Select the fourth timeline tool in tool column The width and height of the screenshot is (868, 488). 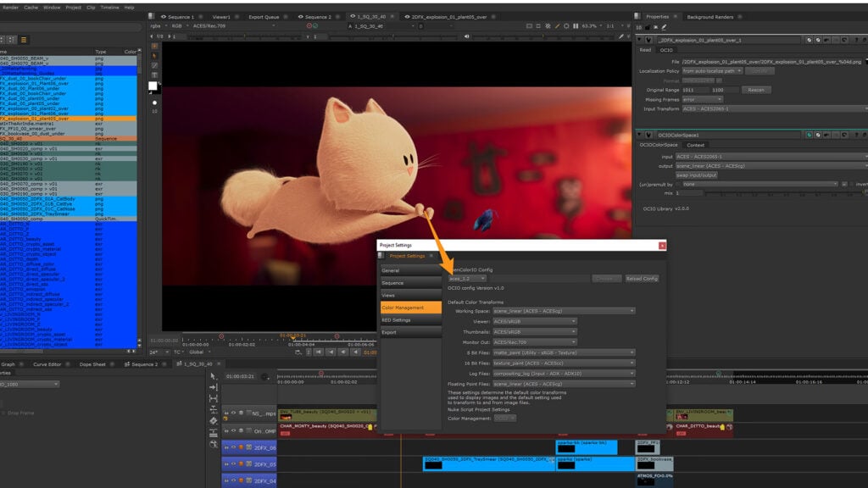point(213,409)
